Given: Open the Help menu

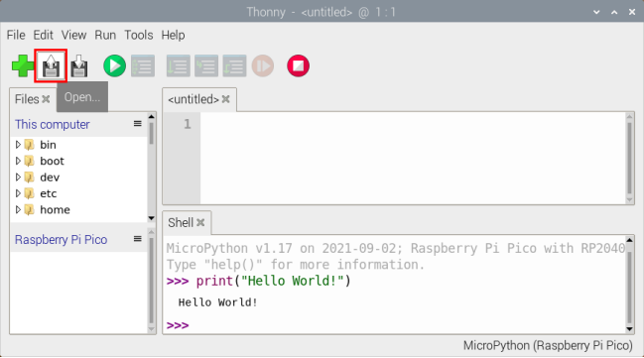Looking at the screenshot, I should 173,35.
